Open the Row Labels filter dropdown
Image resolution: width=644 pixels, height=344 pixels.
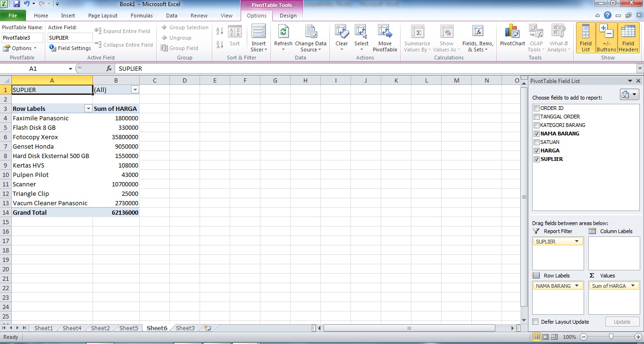[88, 109]
